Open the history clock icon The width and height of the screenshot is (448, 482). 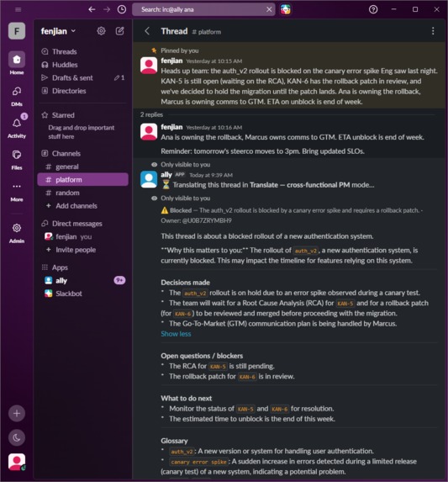click(122, 9)
